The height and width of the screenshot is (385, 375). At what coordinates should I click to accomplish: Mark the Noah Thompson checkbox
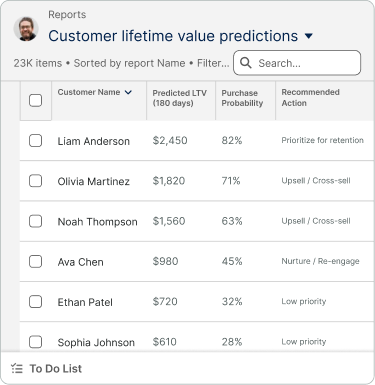point(35,221)
